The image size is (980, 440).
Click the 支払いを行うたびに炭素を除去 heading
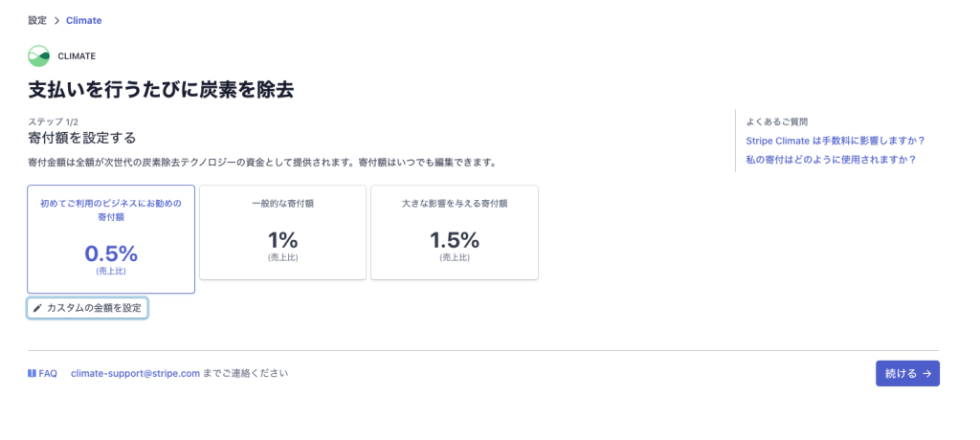[x=161, y=90]
